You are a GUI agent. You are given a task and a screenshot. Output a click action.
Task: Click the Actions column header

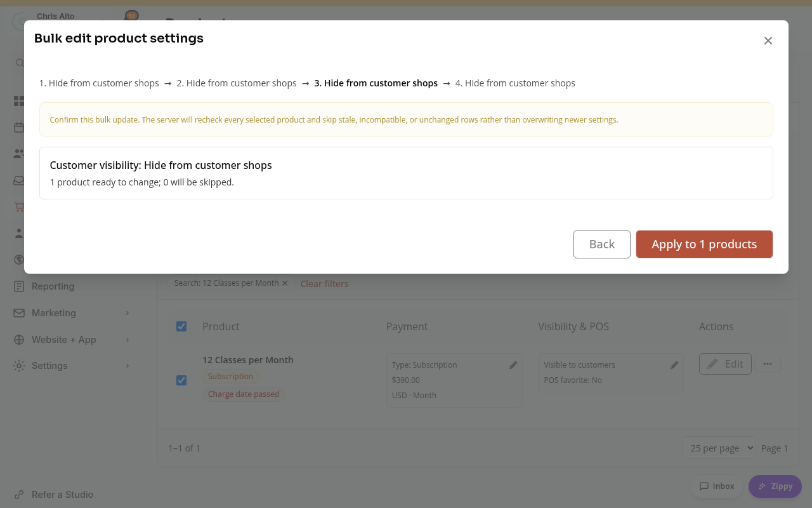pyautogui.click(x=716, y=326)
